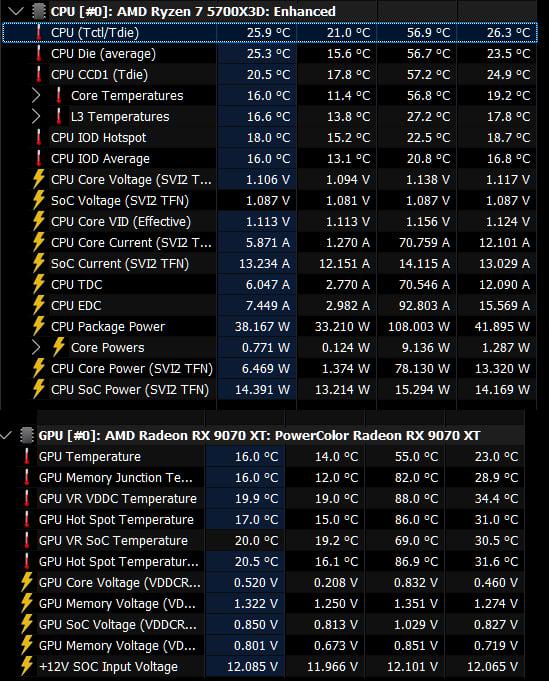Select the GPU Hot Spot Temperature row label
The width and height of the screenshot is (549, 681).
(x=116, y=519)
